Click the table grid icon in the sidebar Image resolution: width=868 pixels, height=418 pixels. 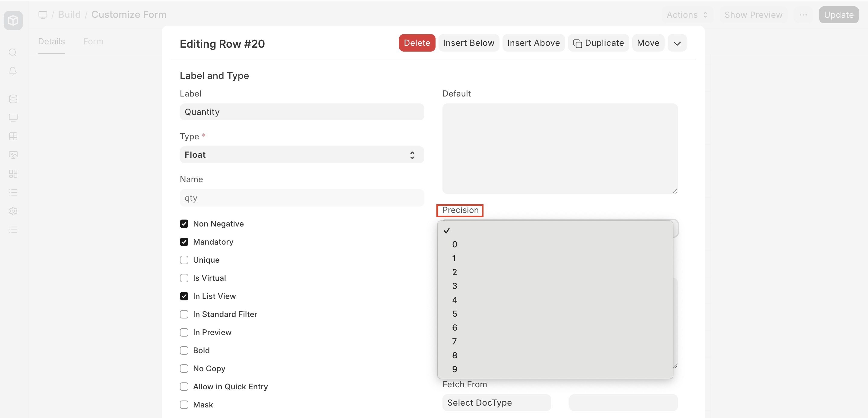click(13, 136)
